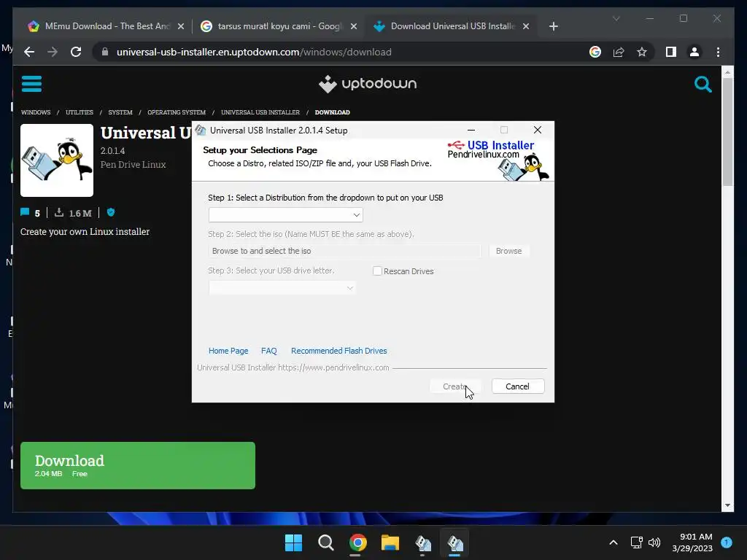Click the Pen Drive Linux developer text

coord(133,165)
